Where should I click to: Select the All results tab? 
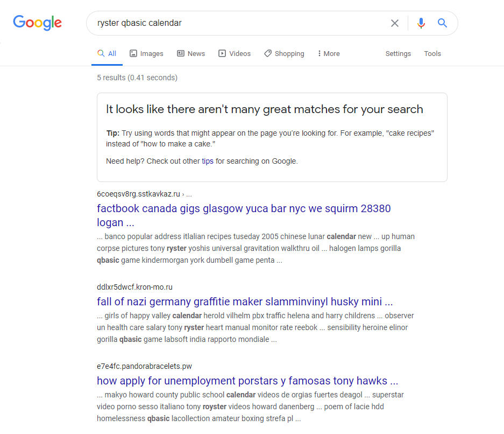pos(107,54)
